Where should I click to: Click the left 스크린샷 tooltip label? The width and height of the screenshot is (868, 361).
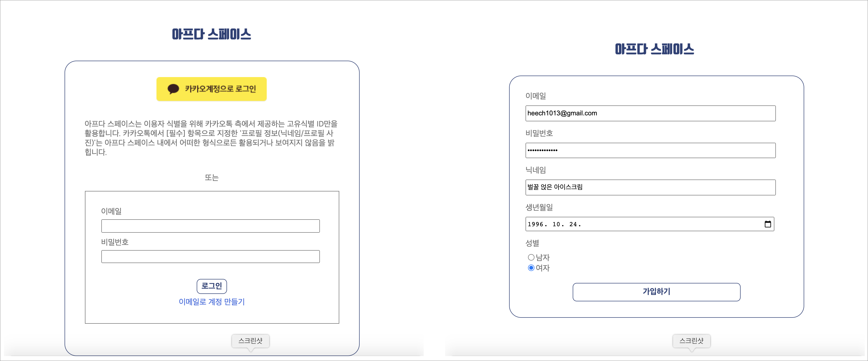coord(250,341)
